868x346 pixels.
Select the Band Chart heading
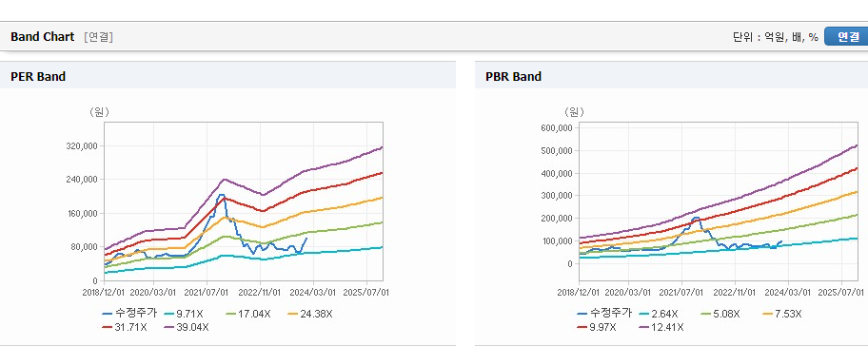(x=42, y=36)
